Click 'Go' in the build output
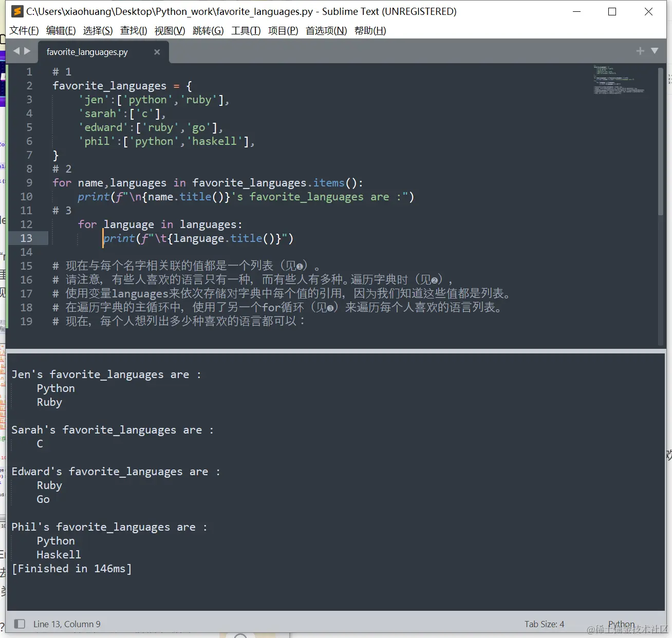The width and height of the screenshot is (672, 638). (x=43, y=499)
